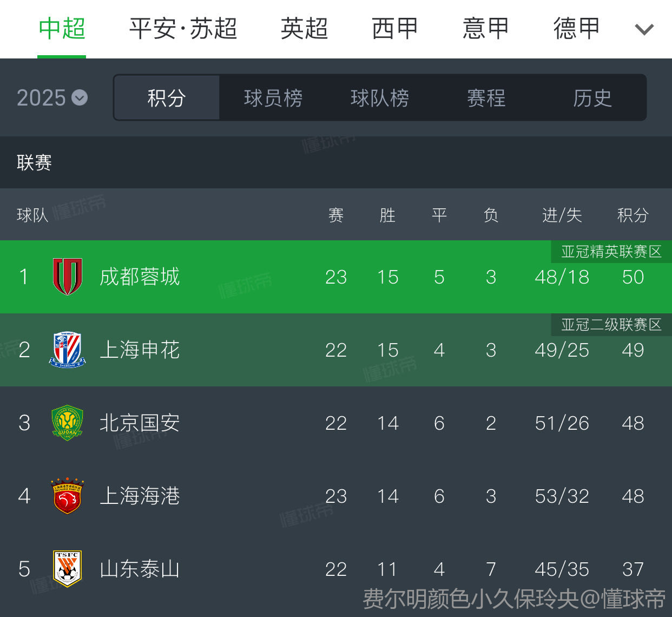View the 德甲 league tab
The width and height of the screenshot is (672, 617).
pyautogui.click(x=577, y=29)
